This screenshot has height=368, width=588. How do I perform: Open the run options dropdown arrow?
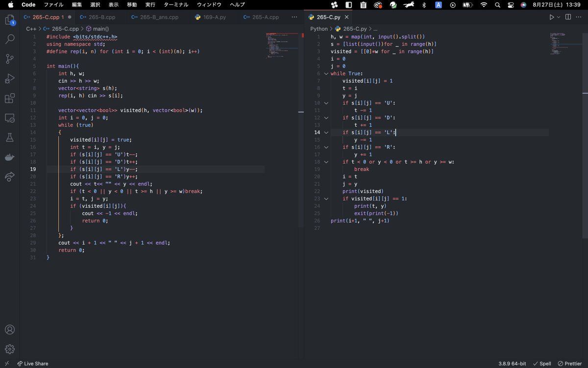point(559,17)
